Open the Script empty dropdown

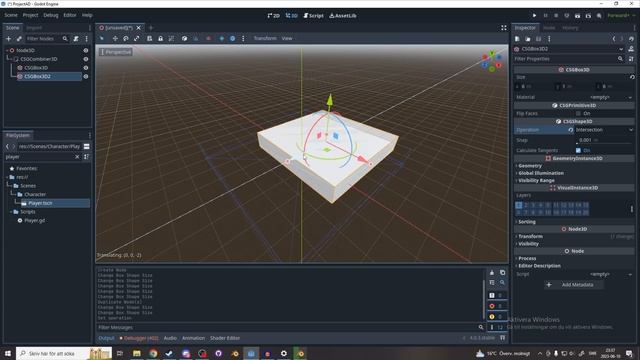click(604, 274)
